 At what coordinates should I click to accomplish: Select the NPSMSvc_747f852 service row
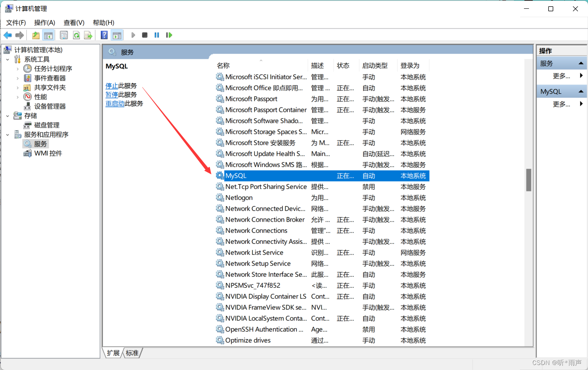[322, 286]
